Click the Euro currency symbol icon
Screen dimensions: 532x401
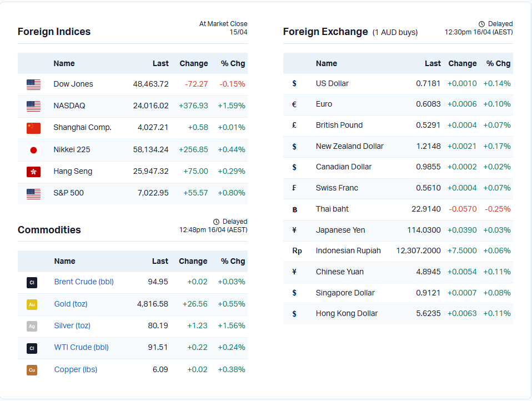click(x=294, y=104)
